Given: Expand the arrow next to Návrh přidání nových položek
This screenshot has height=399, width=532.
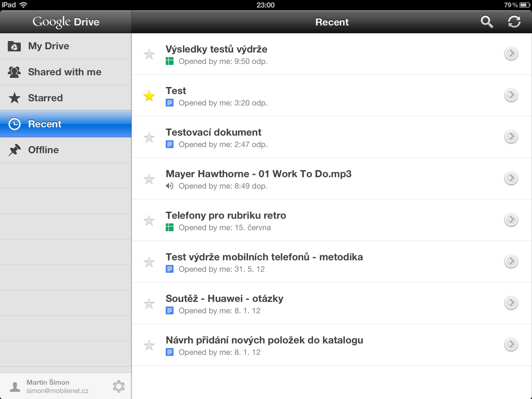Looking at the screenshot, I should 511,344.
